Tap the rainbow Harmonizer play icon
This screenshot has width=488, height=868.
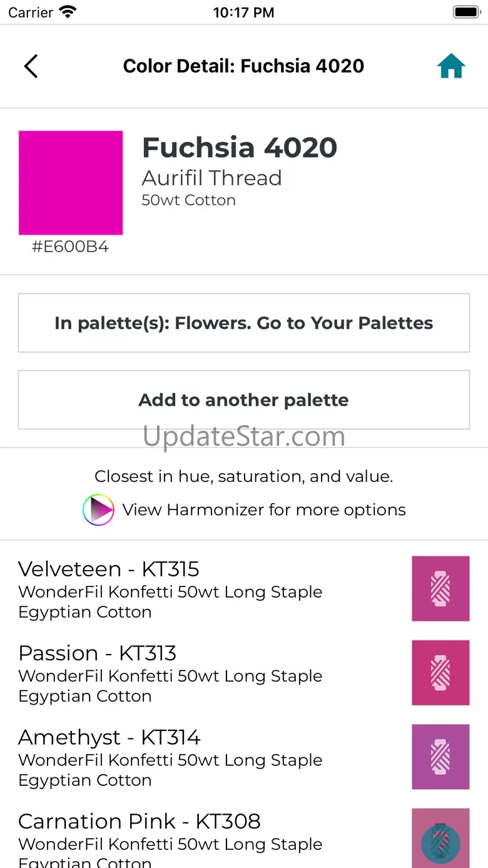pyautogui.click(x=98, y=510)
